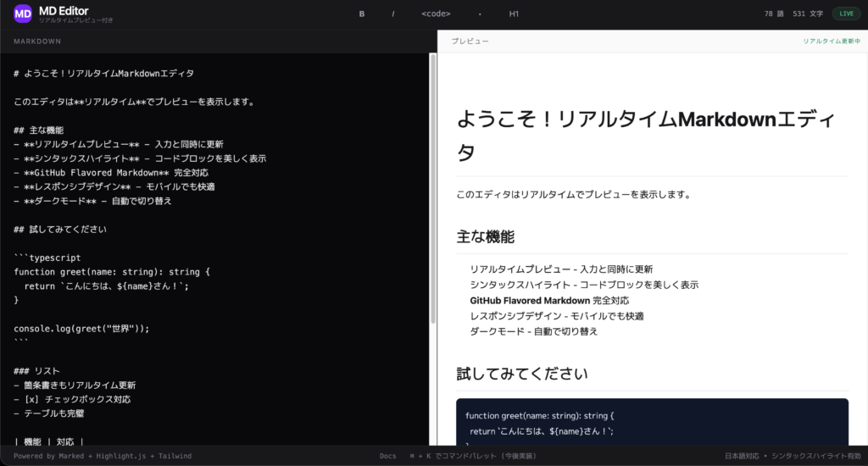Open the Docs link in footer
Image resolution: width=868 pixels, height=466 pixels.
387,456
